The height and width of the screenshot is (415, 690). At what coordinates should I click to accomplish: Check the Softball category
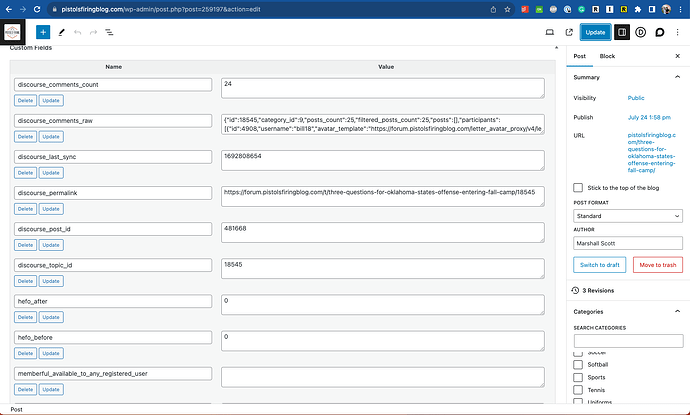coord(578,364)
